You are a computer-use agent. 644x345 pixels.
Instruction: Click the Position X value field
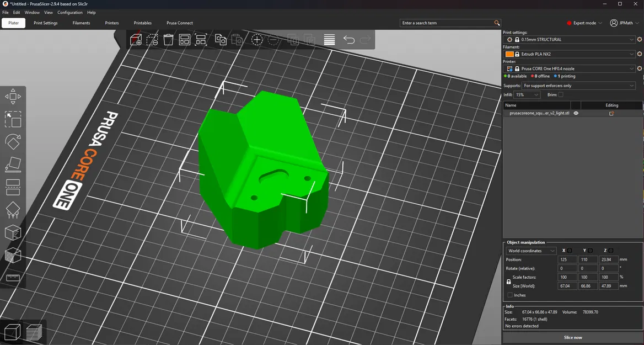[567, 259]
